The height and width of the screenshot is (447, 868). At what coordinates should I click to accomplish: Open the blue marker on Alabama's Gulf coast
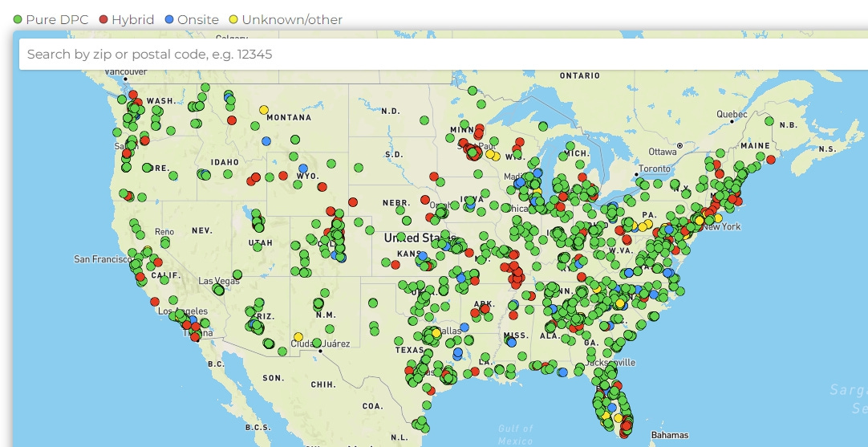pos(562,372)
